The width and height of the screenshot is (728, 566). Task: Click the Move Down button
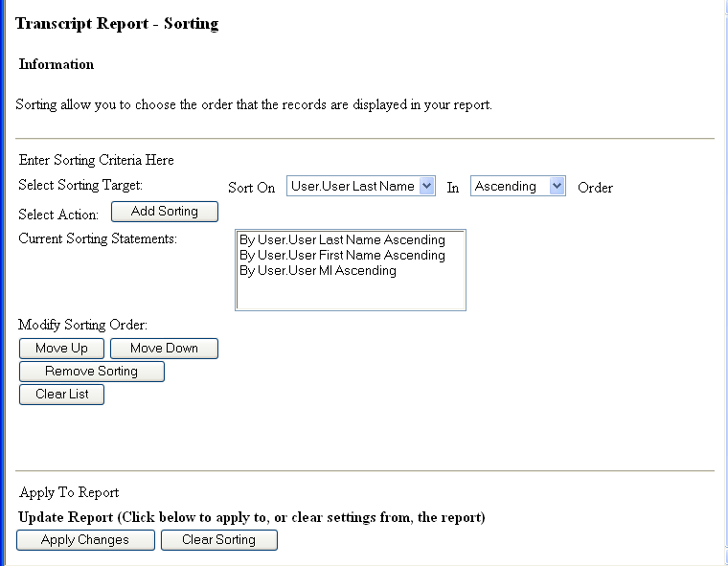click(x=164, y=349)
